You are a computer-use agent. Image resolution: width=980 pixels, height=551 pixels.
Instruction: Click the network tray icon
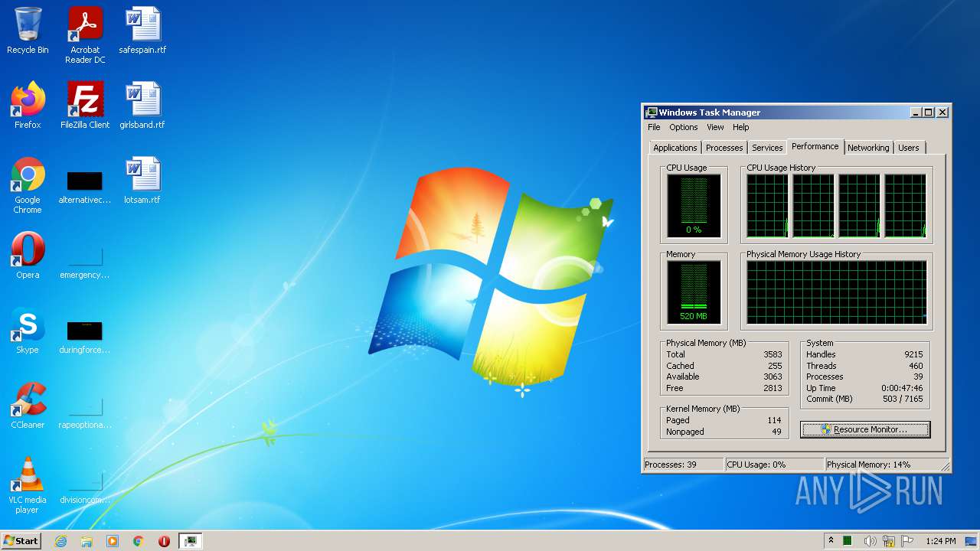pyautogui.click(x=888, y=541)
